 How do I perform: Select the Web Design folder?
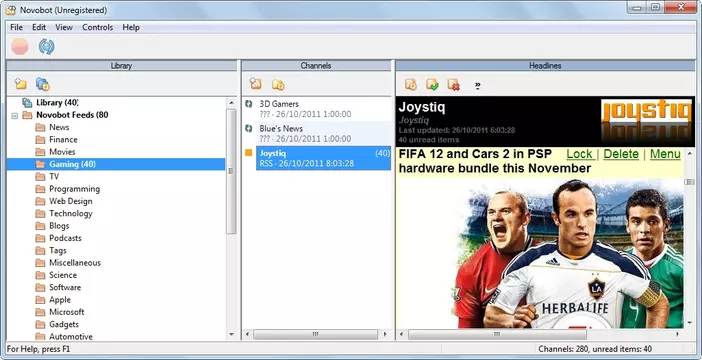(x=70, y=201)
